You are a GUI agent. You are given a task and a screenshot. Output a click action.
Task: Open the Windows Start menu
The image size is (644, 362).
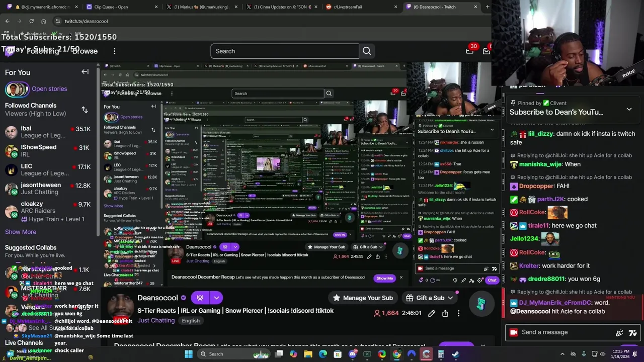189,354
